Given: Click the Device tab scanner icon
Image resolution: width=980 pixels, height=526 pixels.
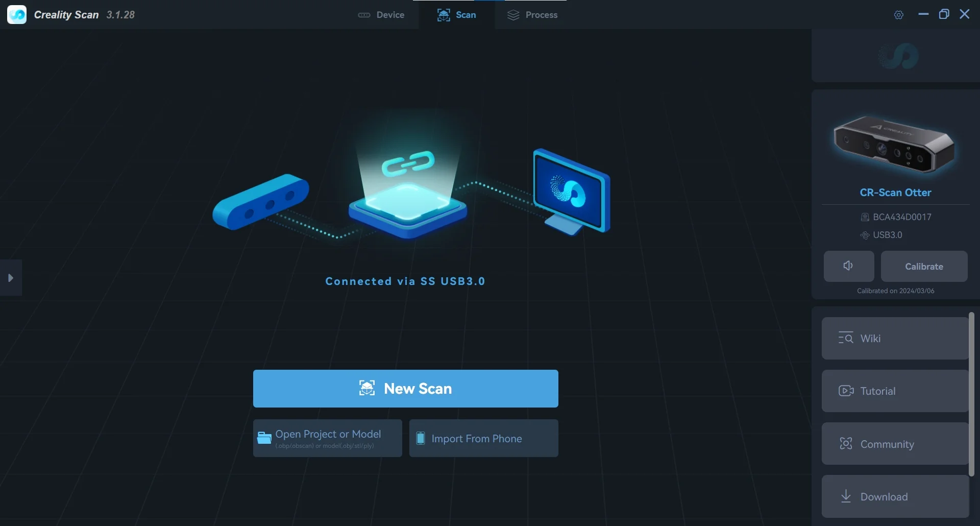Looking at the screenshot, I should pyautogui.click(x=364, y=15).
